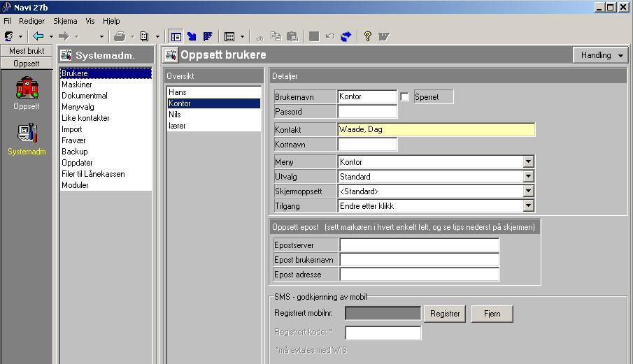Click the Registrert kode input field
This screenshot has width=633, height=364.
[383, 333]
